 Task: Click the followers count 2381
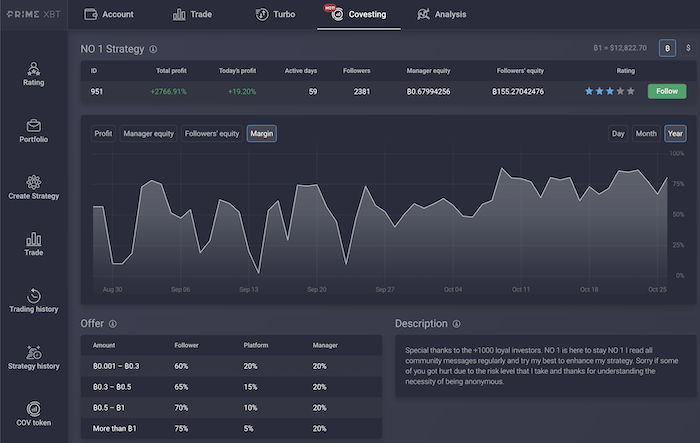(362, 92)
